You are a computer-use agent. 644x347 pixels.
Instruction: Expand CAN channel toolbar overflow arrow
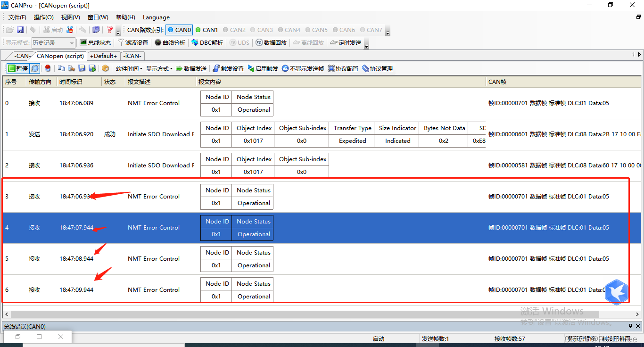point(388,32)
